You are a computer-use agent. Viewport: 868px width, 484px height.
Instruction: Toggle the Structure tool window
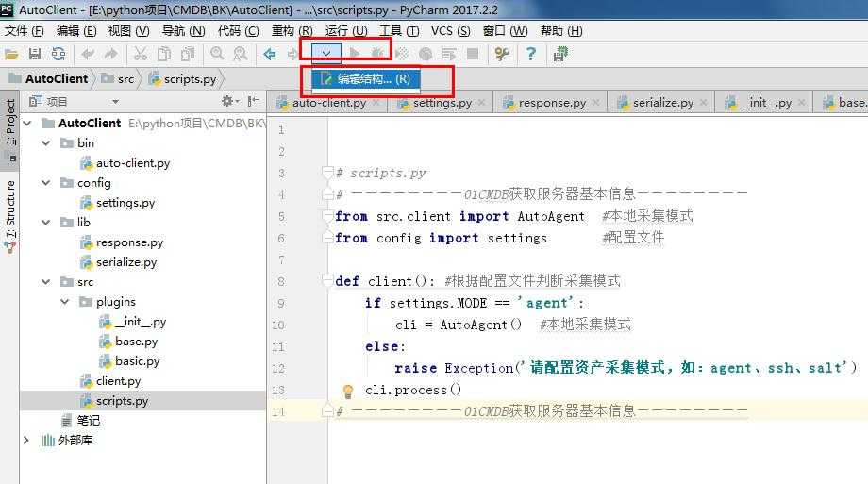(10, 216)
